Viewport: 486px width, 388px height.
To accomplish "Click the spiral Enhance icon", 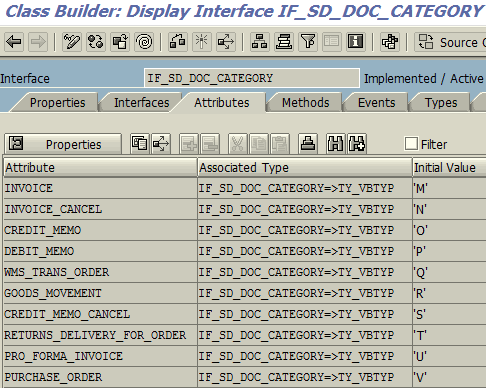I will coord(144,42).
